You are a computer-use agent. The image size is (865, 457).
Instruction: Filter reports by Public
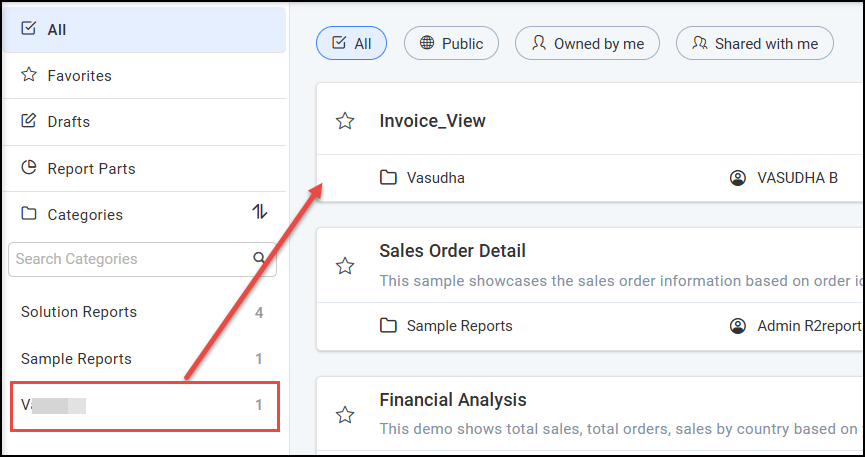point(451,43)
